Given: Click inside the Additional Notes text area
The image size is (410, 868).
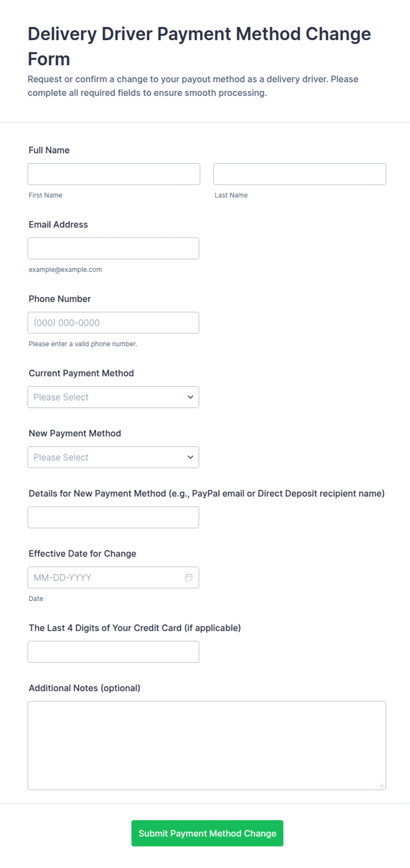Looking at the screenshot, I should tap(207, 745).
